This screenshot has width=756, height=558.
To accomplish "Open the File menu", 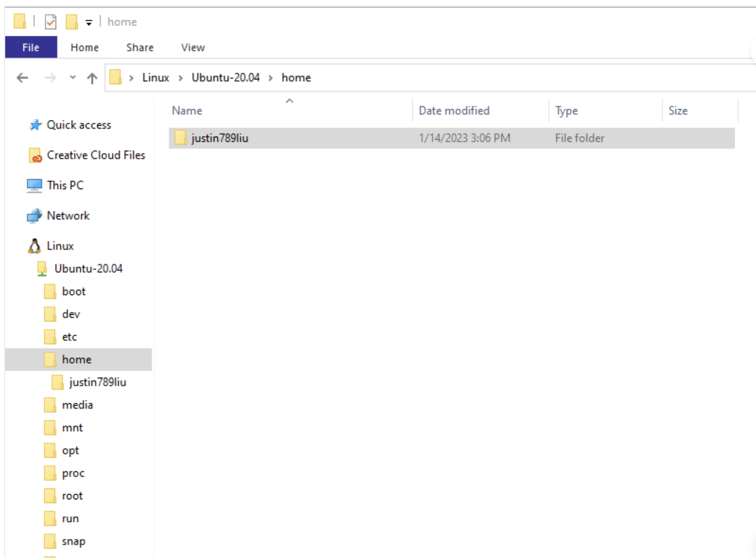I will 30,47.
